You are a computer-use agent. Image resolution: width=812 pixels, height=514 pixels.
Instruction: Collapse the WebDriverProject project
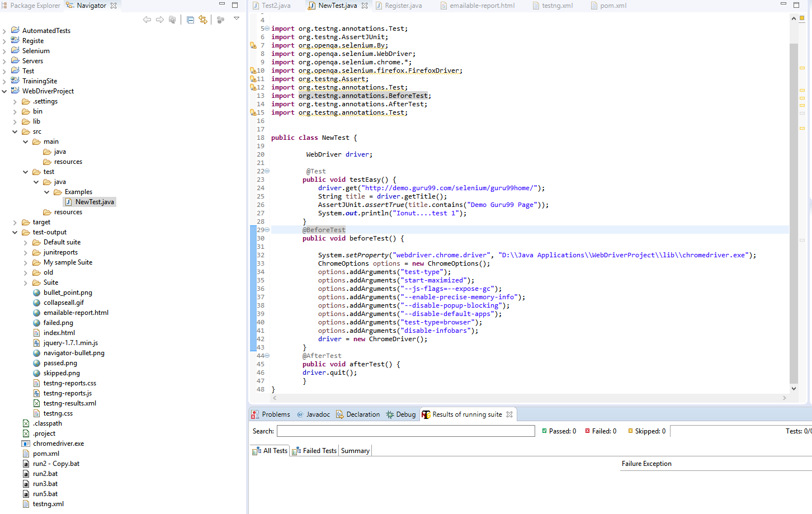click(4, 91)
